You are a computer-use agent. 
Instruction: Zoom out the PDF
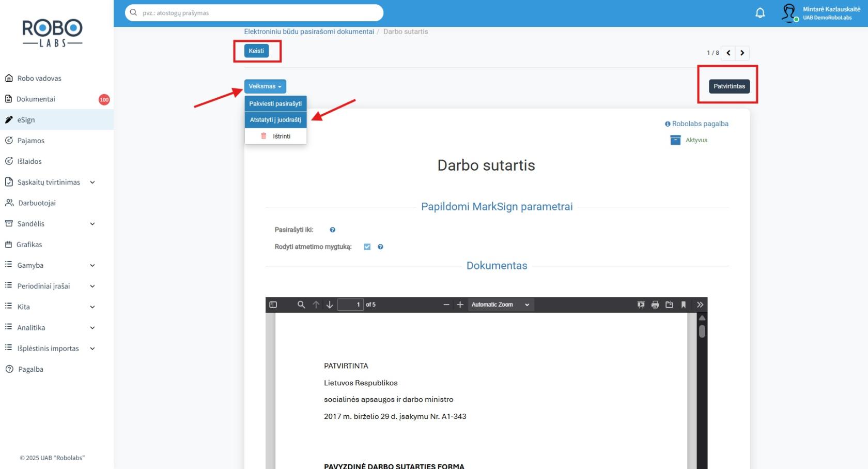pyautogui.click(x=446, y=305)
